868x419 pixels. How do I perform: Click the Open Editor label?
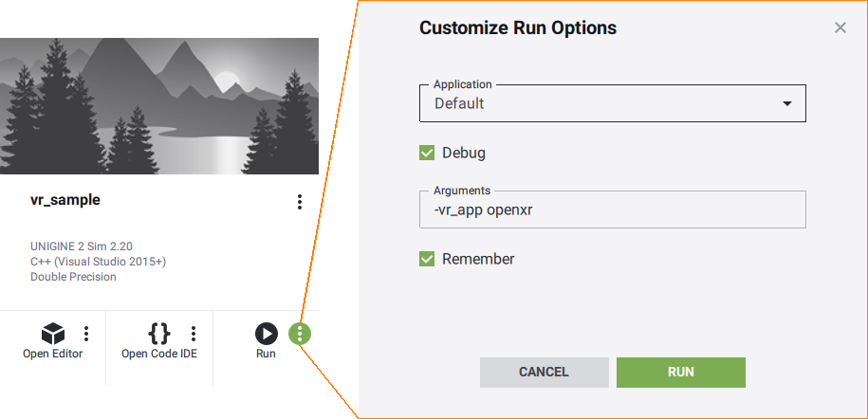[52, 354]
